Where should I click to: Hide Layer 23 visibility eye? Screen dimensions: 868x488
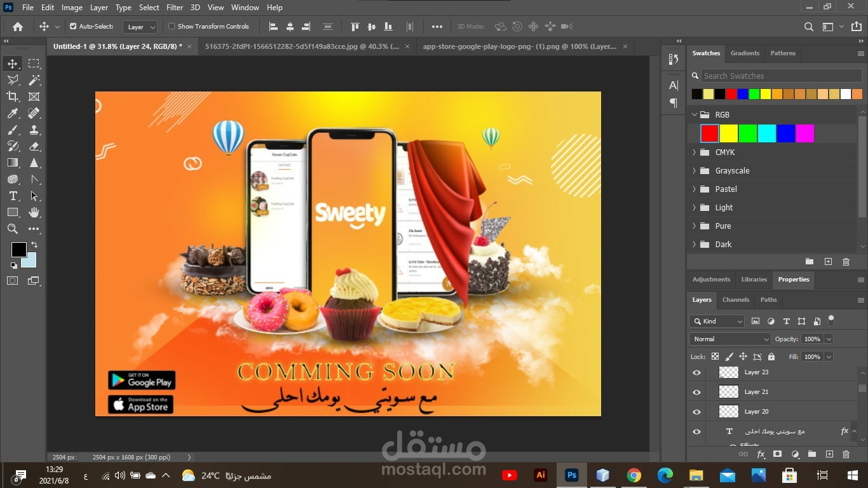click(696, 373)
